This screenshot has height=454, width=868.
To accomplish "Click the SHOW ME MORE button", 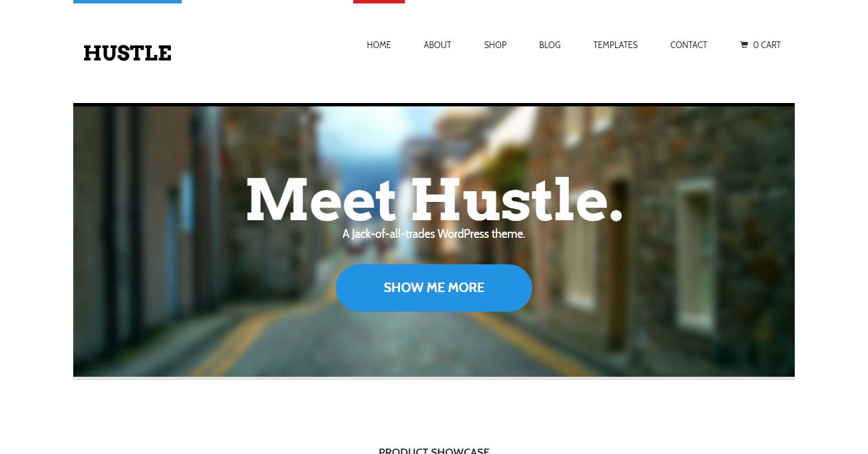I will [434, 288].
